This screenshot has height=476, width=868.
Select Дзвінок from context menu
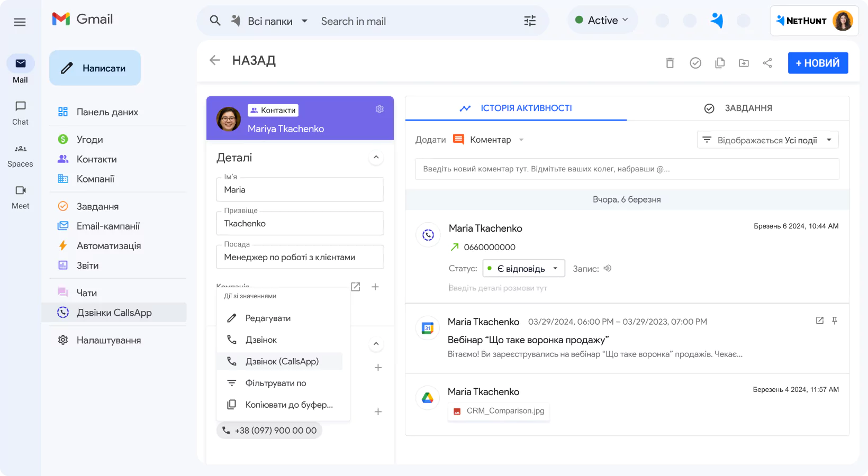pyautogui.click(x=279, y=340)
